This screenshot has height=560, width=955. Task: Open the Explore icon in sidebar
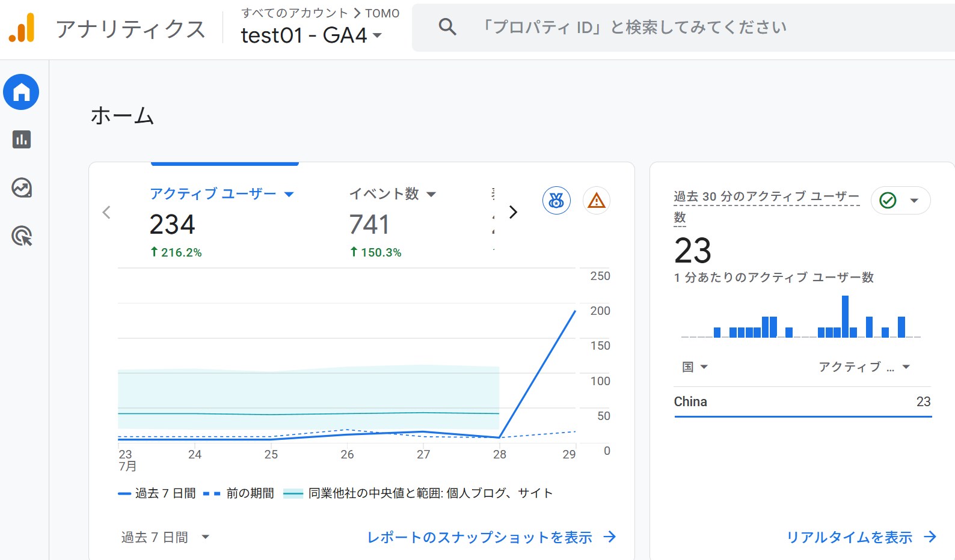coord(22,188)
